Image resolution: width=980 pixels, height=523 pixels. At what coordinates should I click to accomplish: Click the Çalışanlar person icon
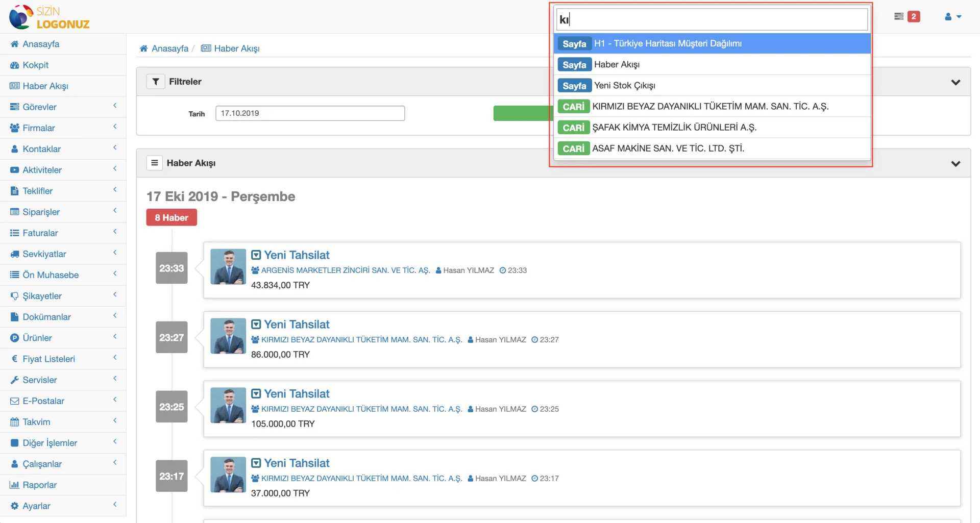point(14,464)
